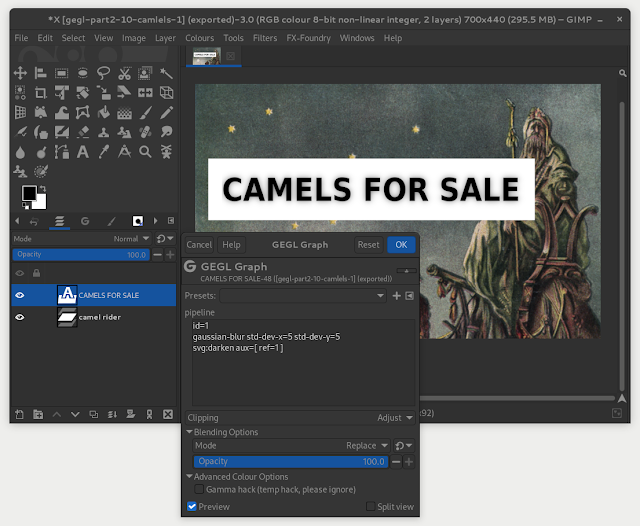Adjust the GEGL dialog Opacity slider
Screen dimensions: 640x526
click(291, 462)
